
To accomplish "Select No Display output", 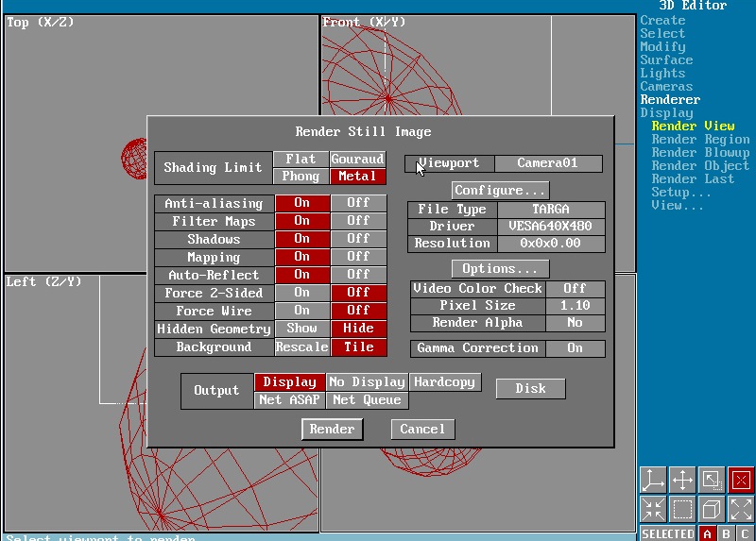I will pyautogui.click(x=367, y=382).
